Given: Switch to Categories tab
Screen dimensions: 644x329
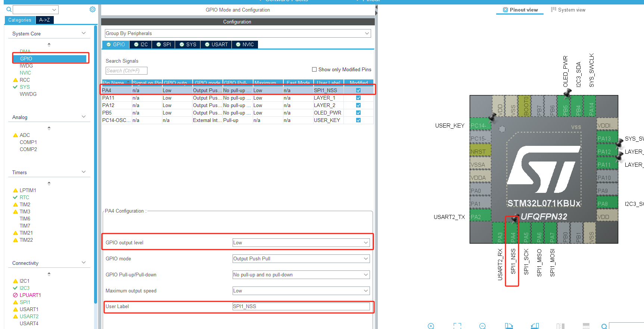Looking at the screenshot, I should (20, 20).
